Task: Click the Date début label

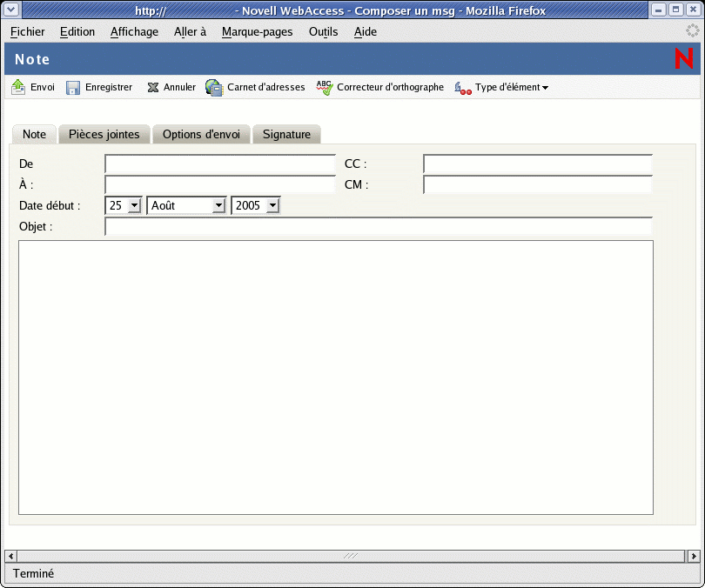Action: pos(50,206)
